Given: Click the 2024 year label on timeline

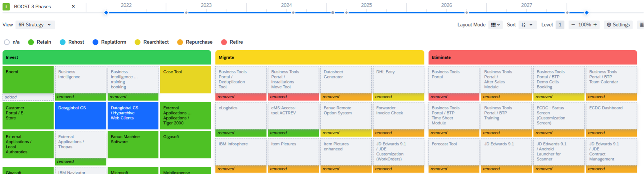Looking at the screenshot, I should click(286, 5).
